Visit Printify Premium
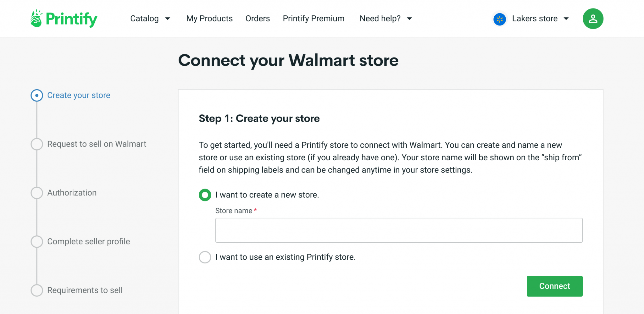 coord(313,19)
